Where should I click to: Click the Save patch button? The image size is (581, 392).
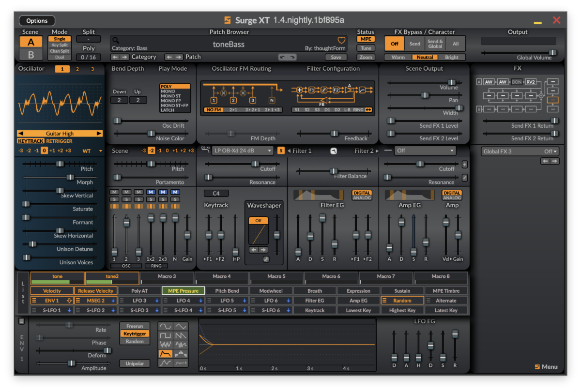336,57
